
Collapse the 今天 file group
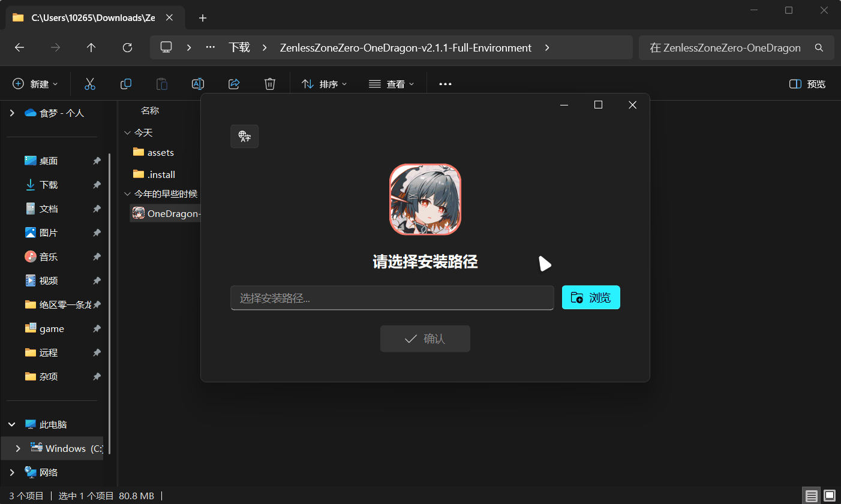(127, 132)
